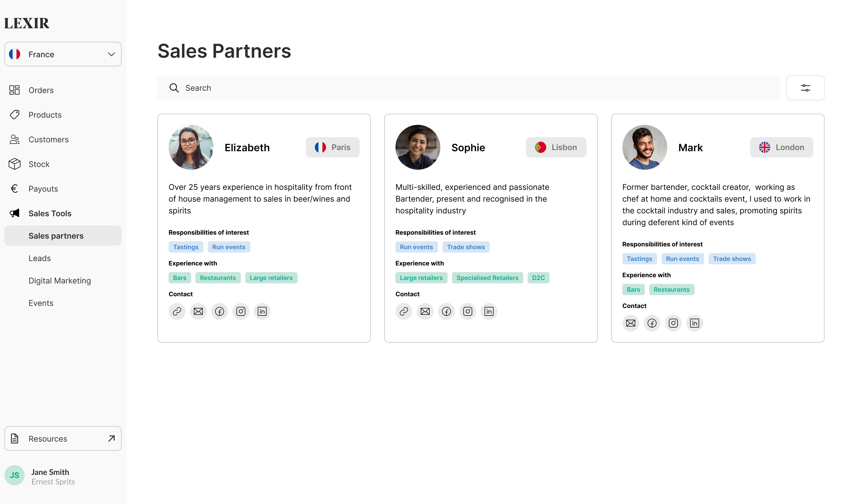Open the Digital Marketing section
Image resolution: width=847 pixels, height=504 pixels.
pyautogui.click(x=59, y=281)
